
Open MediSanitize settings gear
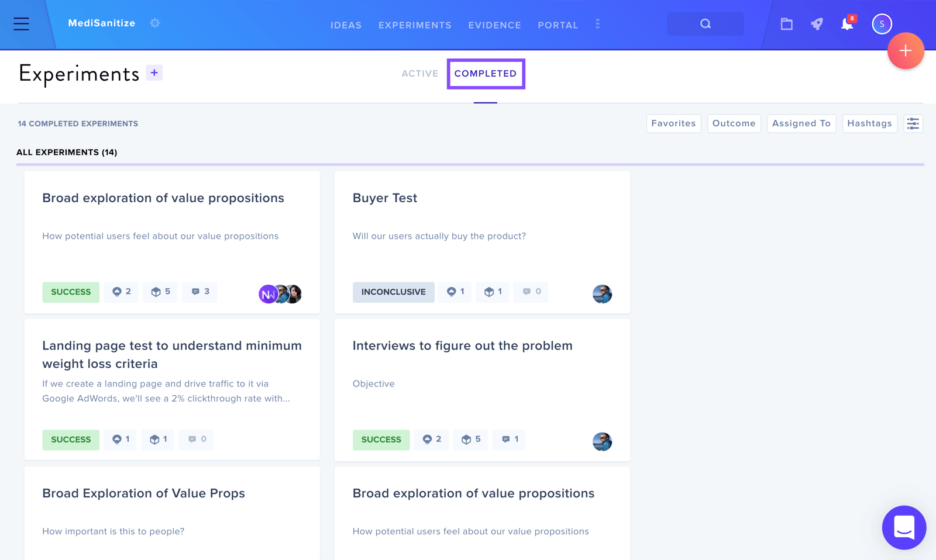pyautogui.click(x=155, y=23)
